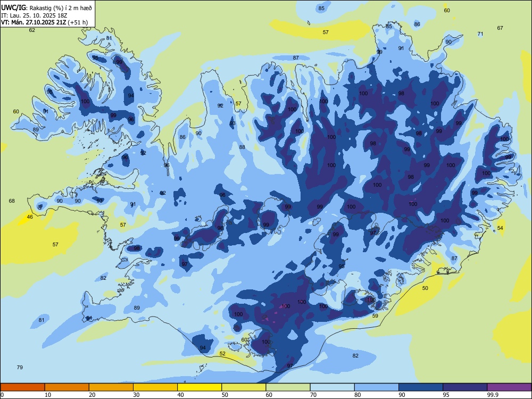This screenshot has width=532, height=399.
Task: Click the "99.9" label on the legend scale
Action: point(493,395)
